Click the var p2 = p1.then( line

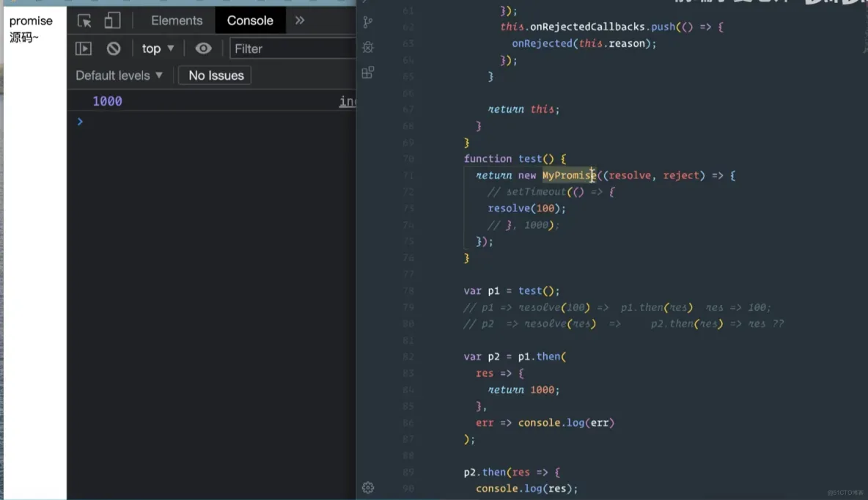click(x=515, y=356)
